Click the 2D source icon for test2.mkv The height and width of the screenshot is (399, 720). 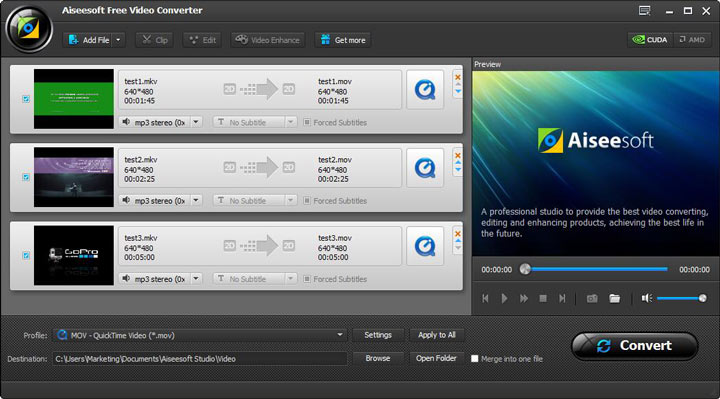pos(230,168)
